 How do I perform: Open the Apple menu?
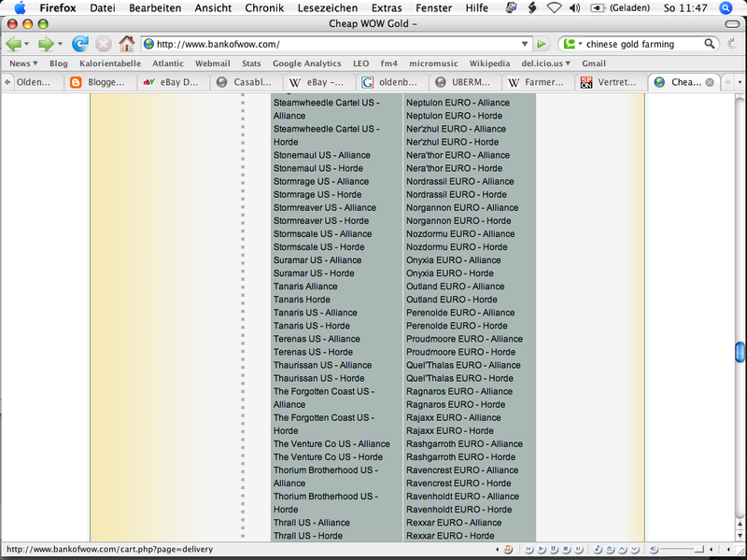[x=20, y=8]
